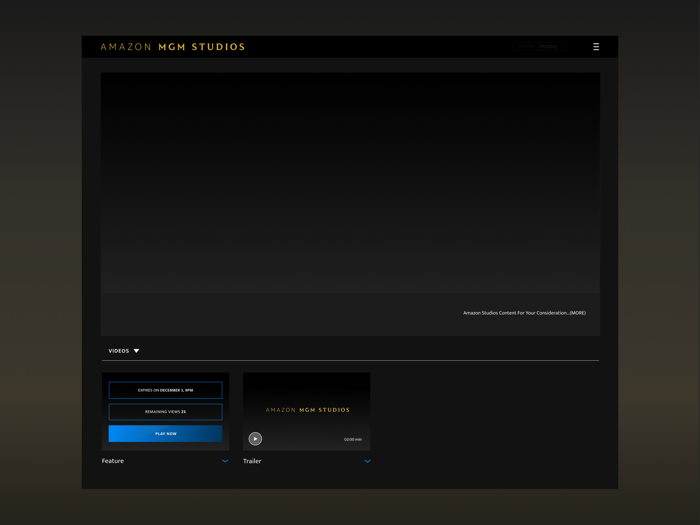Open the hamburger menu icon
Image resolution: width=700 pixels, height=525 pixels.
tap(596, 47)
